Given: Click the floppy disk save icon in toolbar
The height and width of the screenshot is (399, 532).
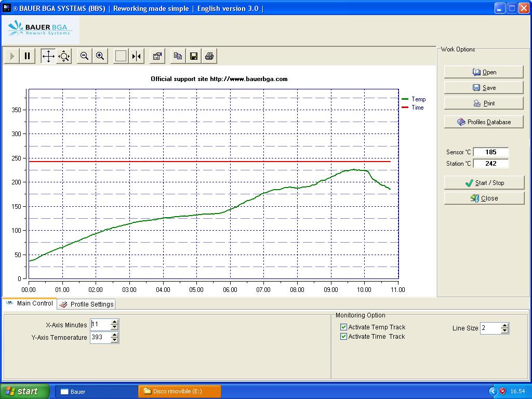Looking at the screenshot, I should 194,56.
